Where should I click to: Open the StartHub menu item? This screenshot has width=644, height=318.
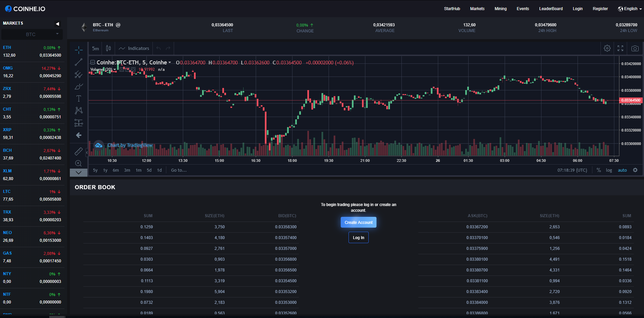pos(452,9)
